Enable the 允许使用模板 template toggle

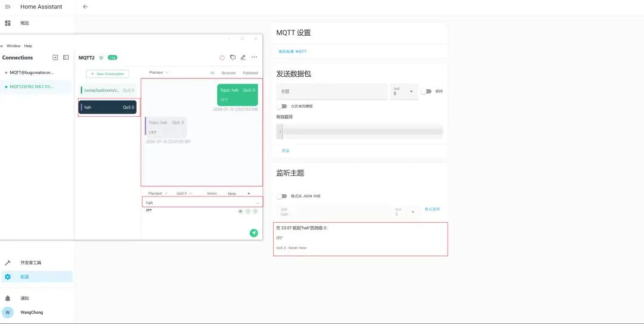pyautogui.click(x=281, y=106)
